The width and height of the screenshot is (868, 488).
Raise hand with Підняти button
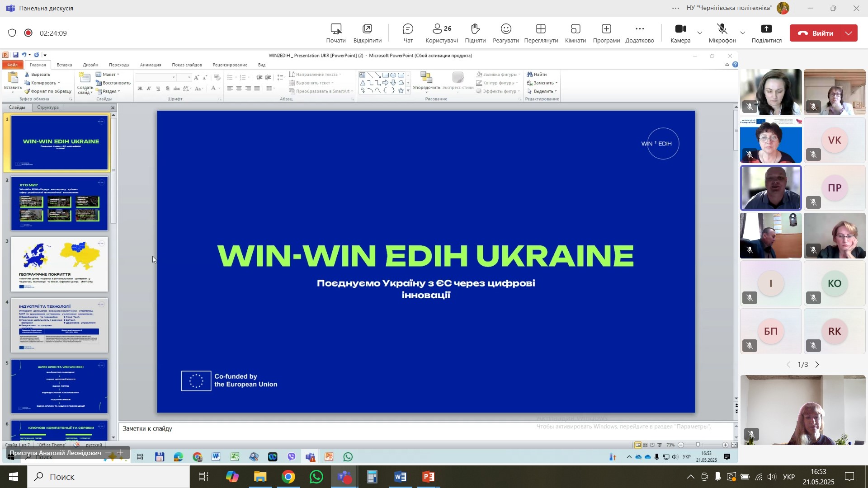[475, 33]
